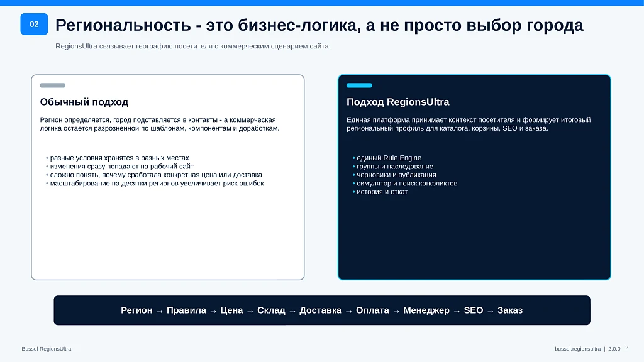This screenshot has height=362, width=644.
Task: Click bullet черновики и публикация
Action: click(x=396, y=175)
